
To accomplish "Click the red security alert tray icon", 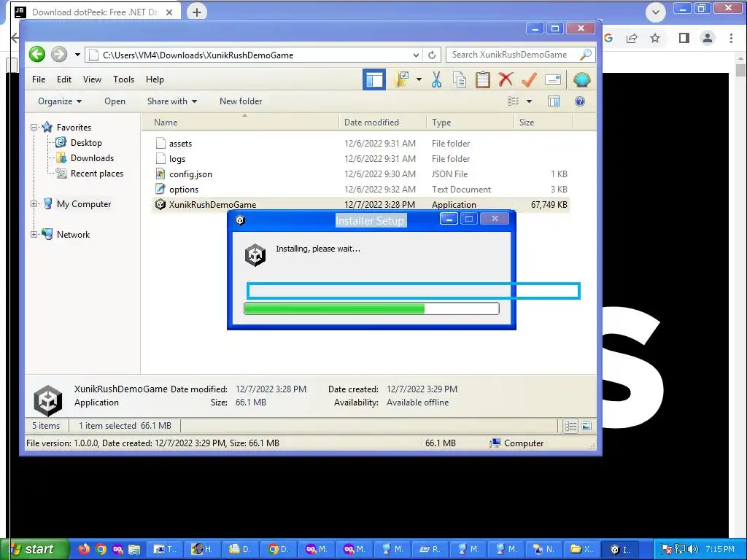I will click(x=667, y=549).
